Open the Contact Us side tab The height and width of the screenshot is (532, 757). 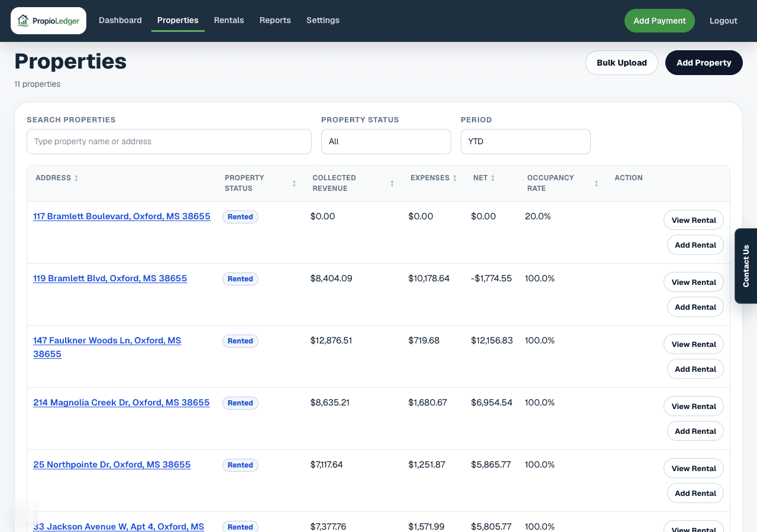746,266
